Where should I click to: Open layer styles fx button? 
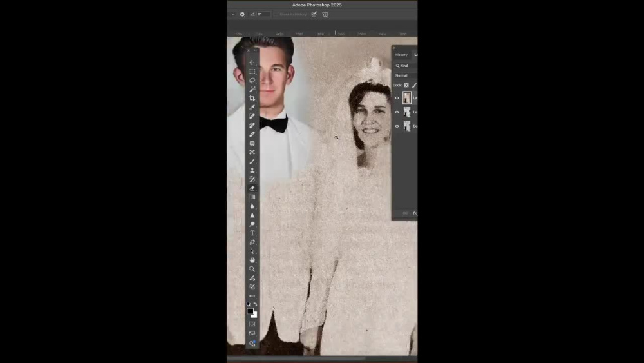click(414, 213)
